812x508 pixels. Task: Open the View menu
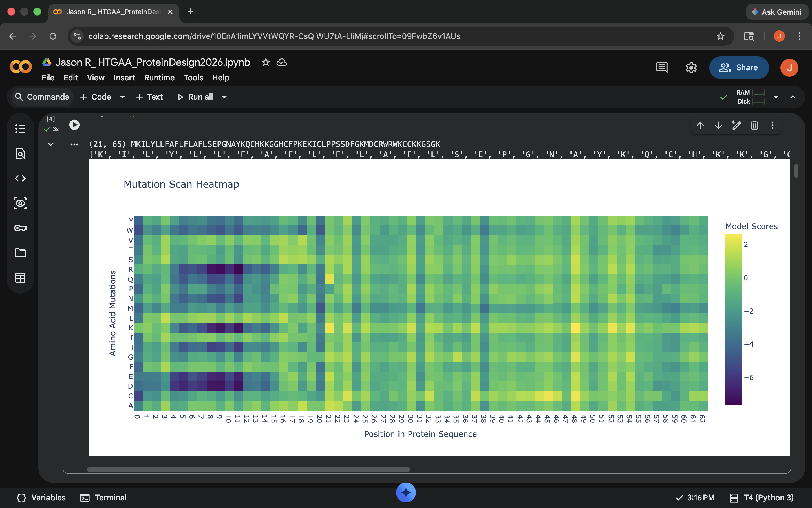(96, 78)
